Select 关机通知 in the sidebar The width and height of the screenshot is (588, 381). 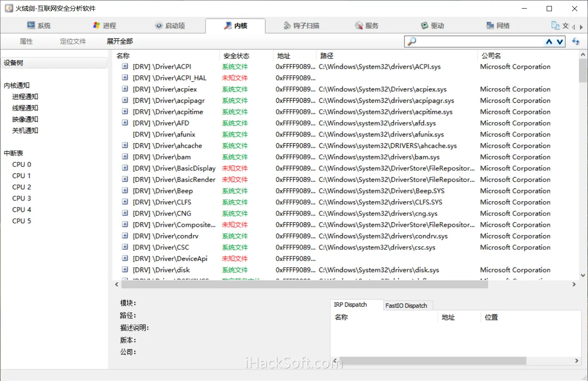click(x=25, y=131)
